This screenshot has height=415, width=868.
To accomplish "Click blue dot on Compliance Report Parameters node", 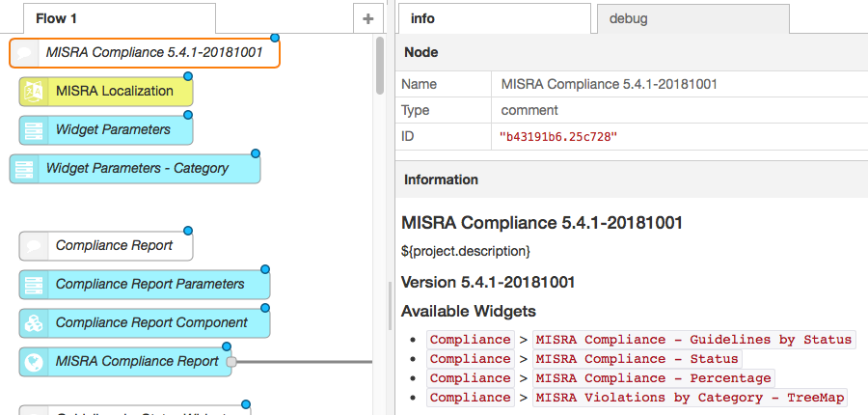I will pos(264,268).
